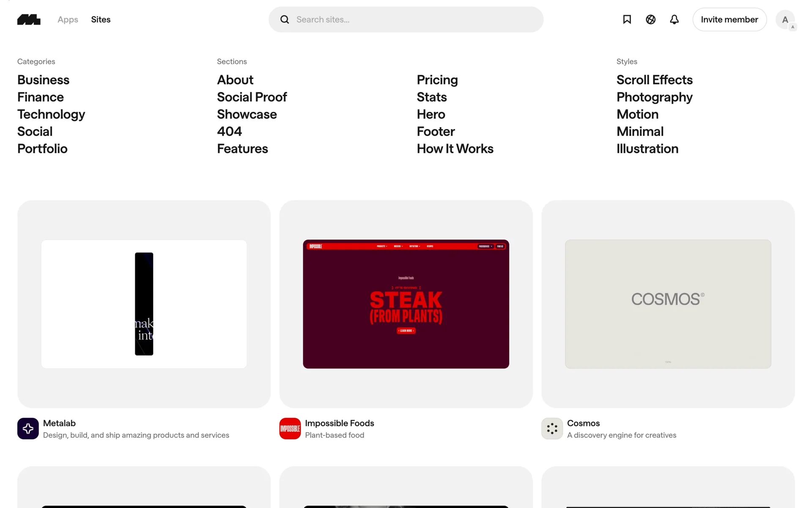Open the Technology category

coord(51,114)
